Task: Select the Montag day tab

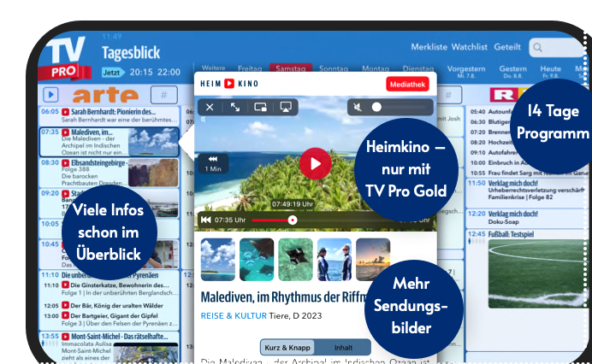Action: click(376, 68)
